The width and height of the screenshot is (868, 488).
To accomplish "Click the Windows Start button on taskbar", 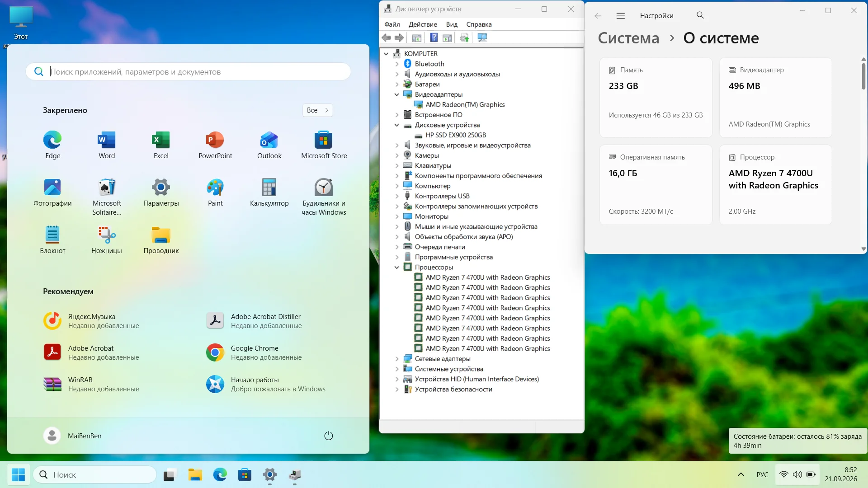I will tap(18, 474).
